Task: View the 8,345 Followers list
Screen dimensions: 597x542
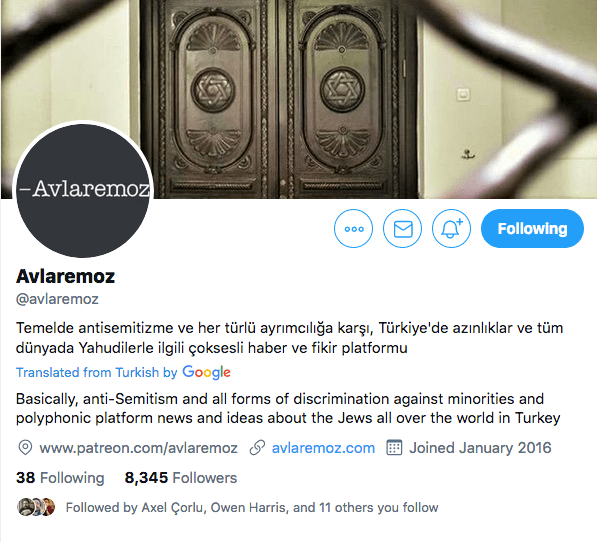Action: [x=181, y=478]
